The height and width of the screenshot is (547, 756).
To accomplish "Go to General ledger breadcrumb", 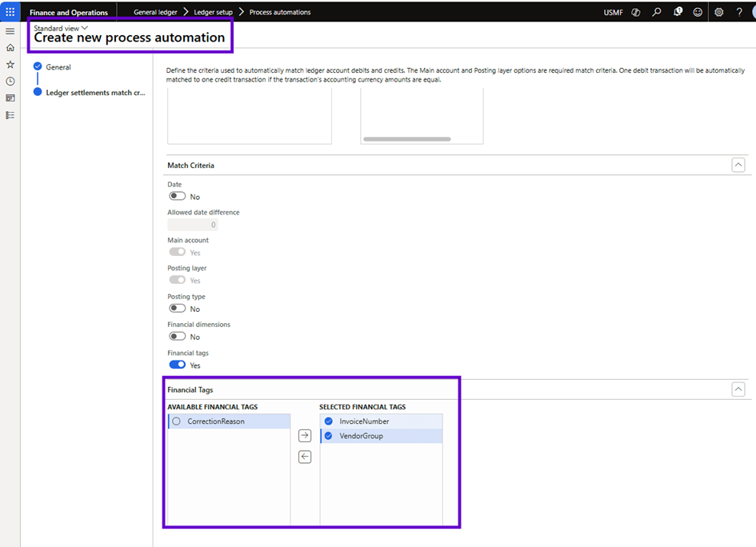I will click(155, 12).
